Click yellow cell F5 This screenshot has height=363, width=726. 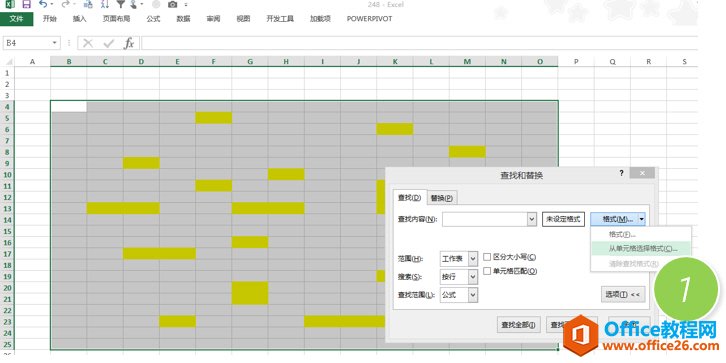tap(213, 118)
